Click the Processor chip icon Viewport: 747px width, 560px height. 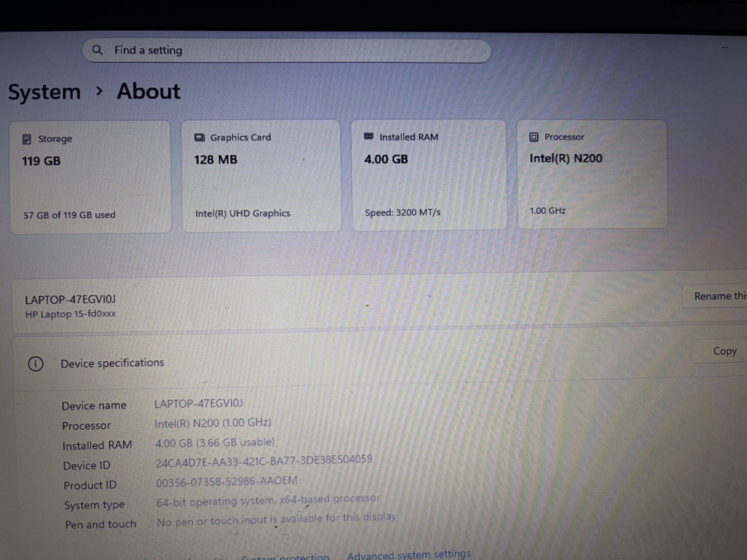[534, 137]
